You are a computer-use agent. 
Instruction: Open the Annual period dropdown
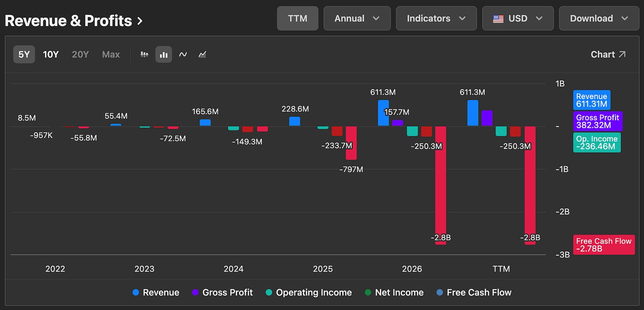357,19
